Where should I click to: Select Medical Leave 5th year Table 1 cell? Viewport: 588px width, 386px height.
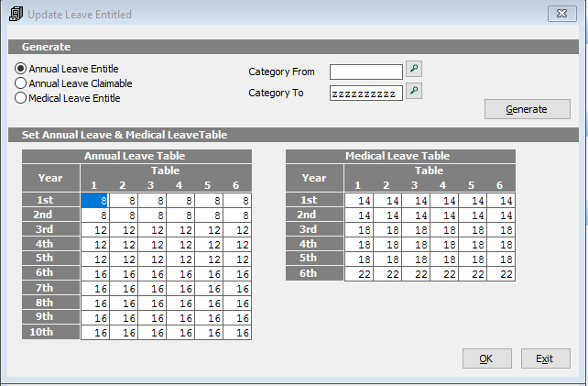point(359,259)
